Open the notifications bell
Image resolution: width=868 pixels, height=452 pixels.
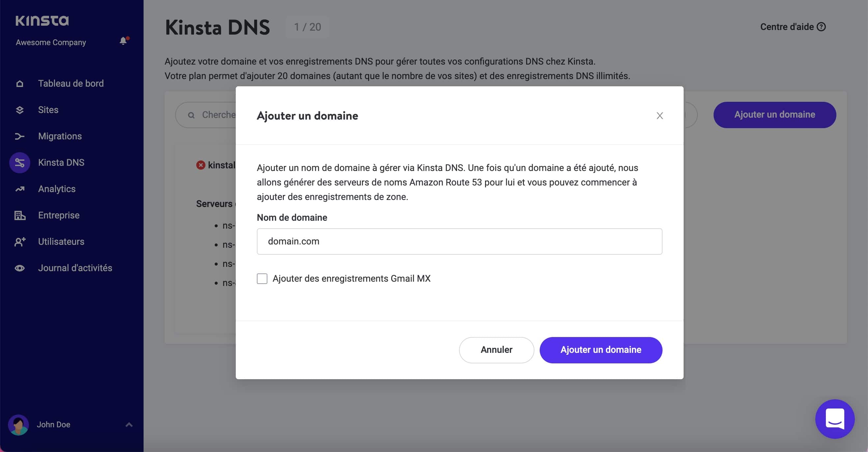pyautogui.click(x=123, y=41)
